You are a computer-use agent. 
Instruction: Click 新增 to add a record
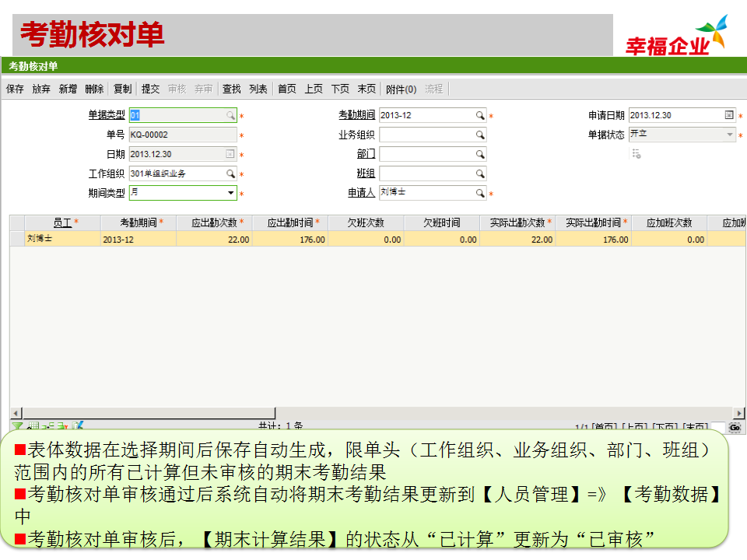68,89
